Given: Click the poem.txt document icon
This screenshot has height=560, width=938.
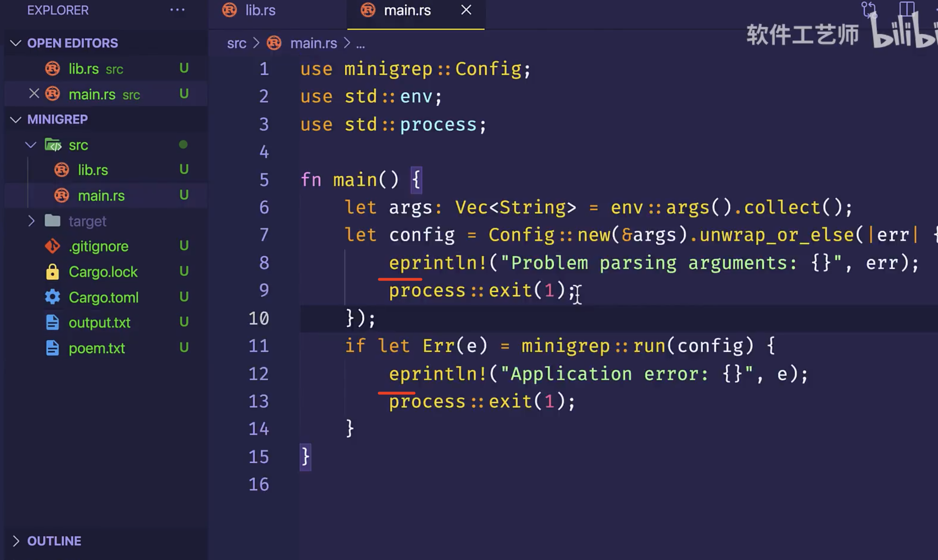Looking at the screenshot, I should tap(52, 348).
